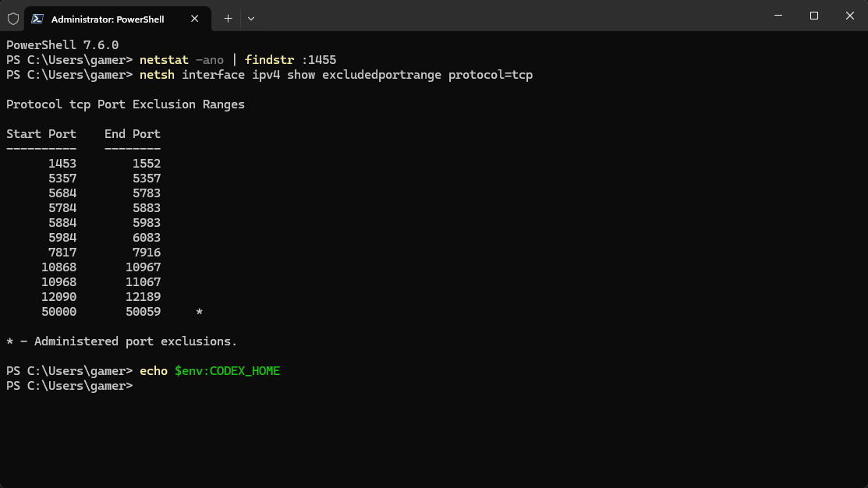This screenshot has width=868, height=488.
Task: Click the Start Port column header
Action: click(41, 134)
